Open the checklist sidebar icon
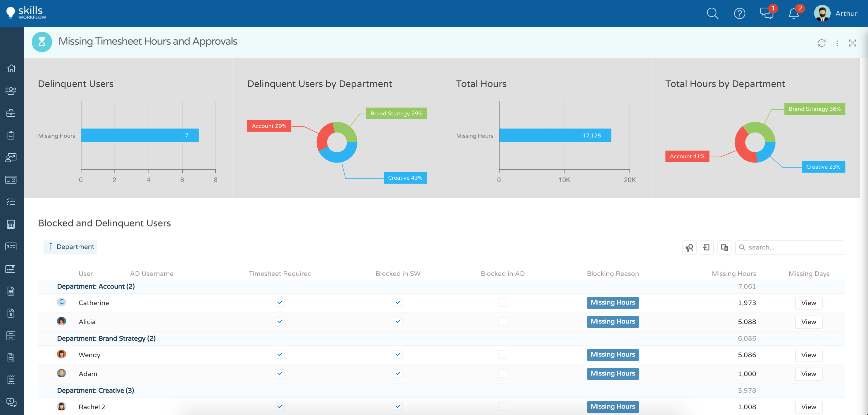 pyautogui.click(x=11, y=202)
